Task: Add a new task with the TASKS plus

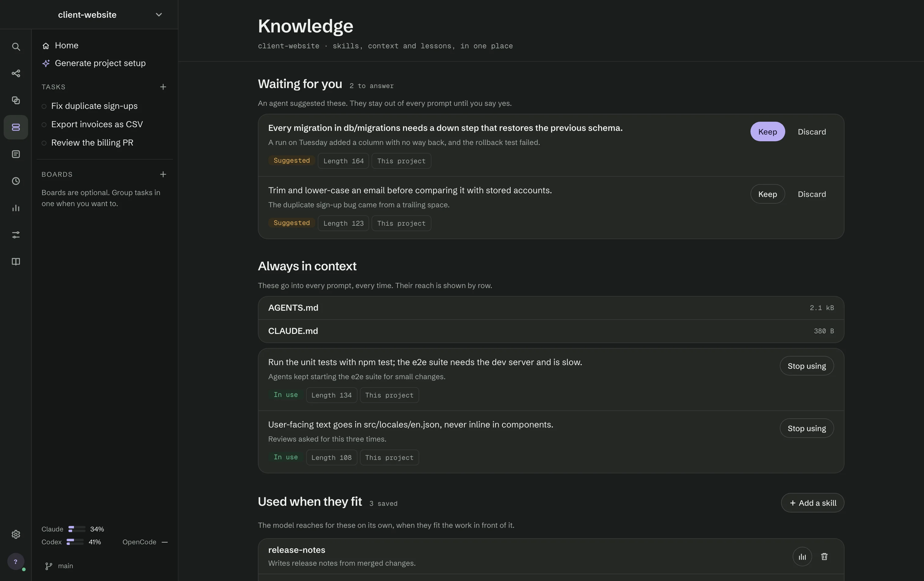Action: click(163, 87)
